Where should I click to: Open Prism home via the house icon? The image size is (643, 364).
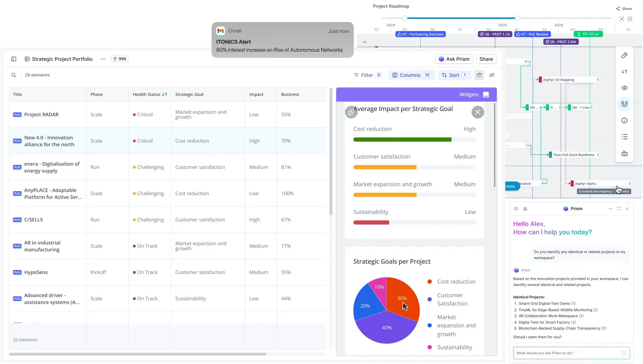[526, 209]
